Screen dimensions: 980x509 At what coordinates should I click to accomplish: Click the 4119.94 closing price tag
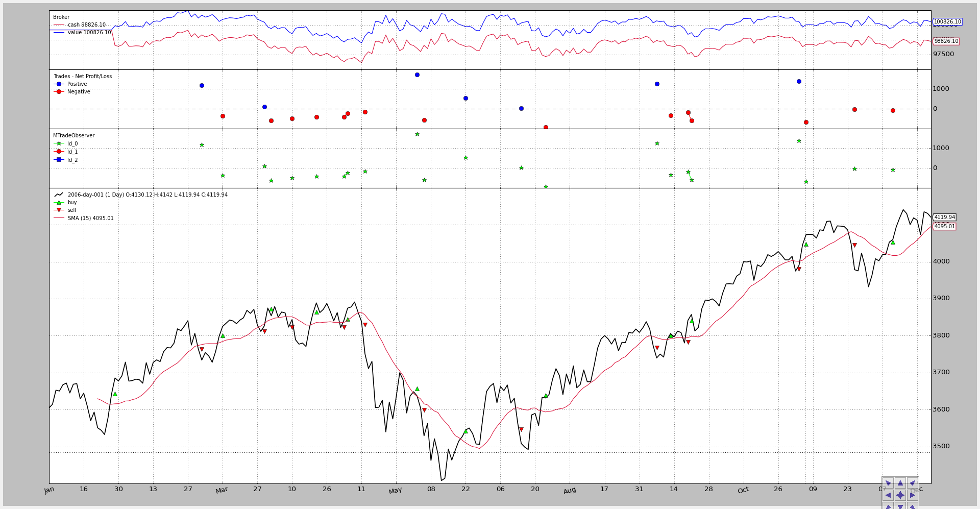coord(944,217)
